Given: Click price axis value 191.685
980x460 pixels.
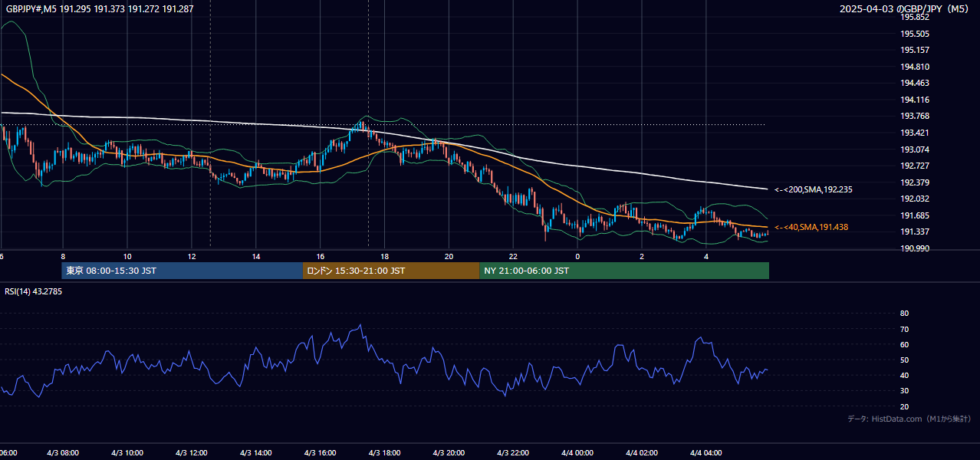Looking at the screenshot, I should [x=915, y=215].
